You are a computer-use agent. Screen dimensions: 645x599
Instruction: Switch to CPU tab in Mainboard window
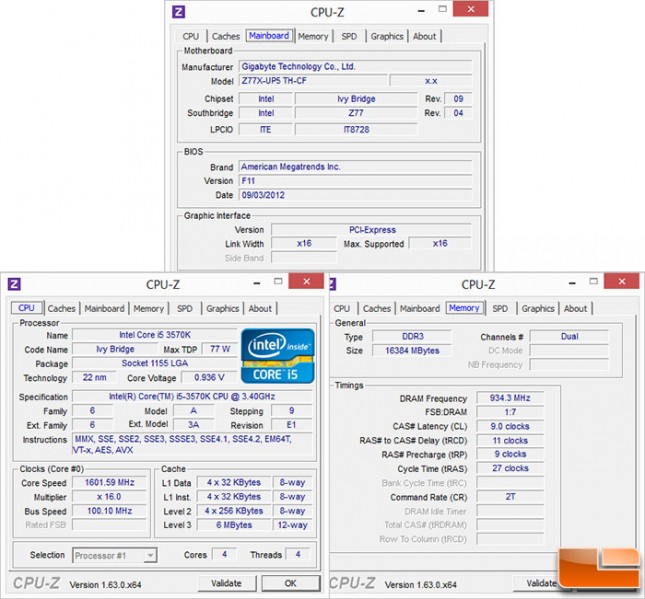click(190, 36)
